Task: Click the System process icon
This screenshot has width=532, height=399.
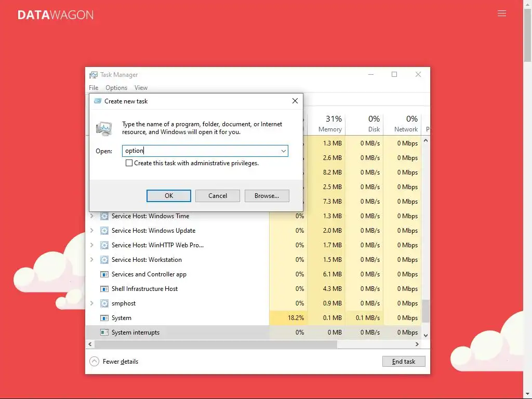Action: [x=104, y=318]
